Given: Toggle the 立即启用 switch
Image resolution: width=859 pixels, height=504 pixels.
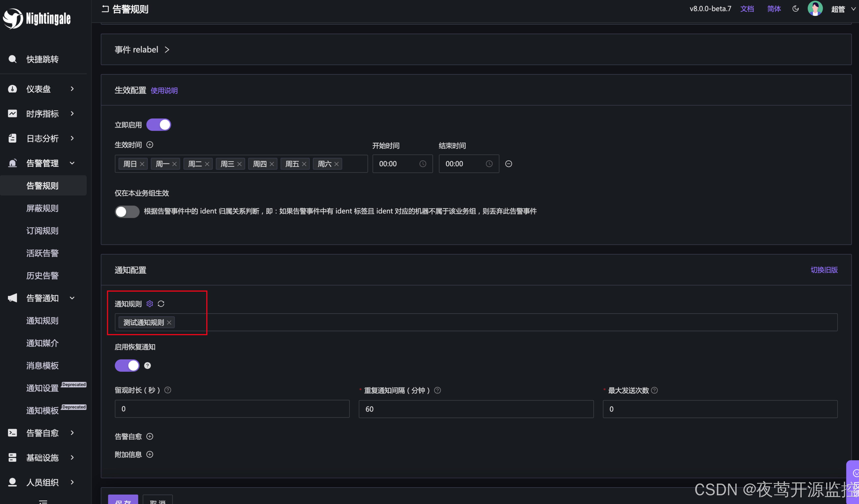Looking at the screenshot, I should click(x=159, y=125).
